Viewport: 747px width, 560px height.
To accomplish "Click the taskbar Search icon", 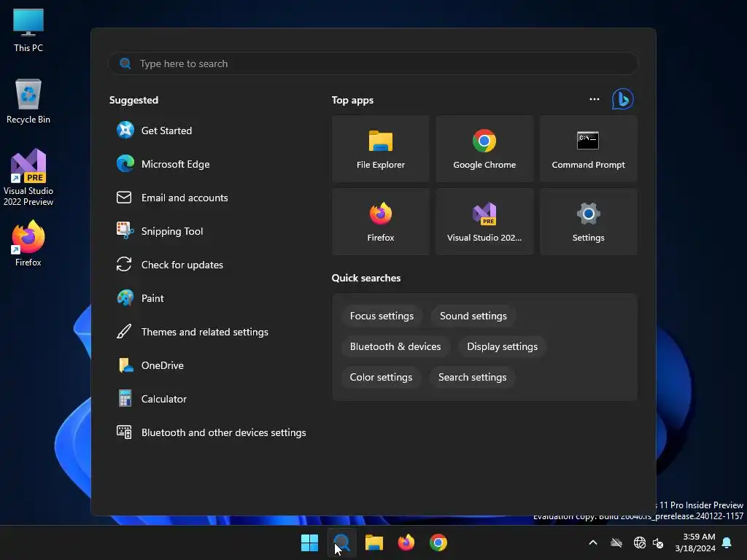I will click(x=341, y=542).
